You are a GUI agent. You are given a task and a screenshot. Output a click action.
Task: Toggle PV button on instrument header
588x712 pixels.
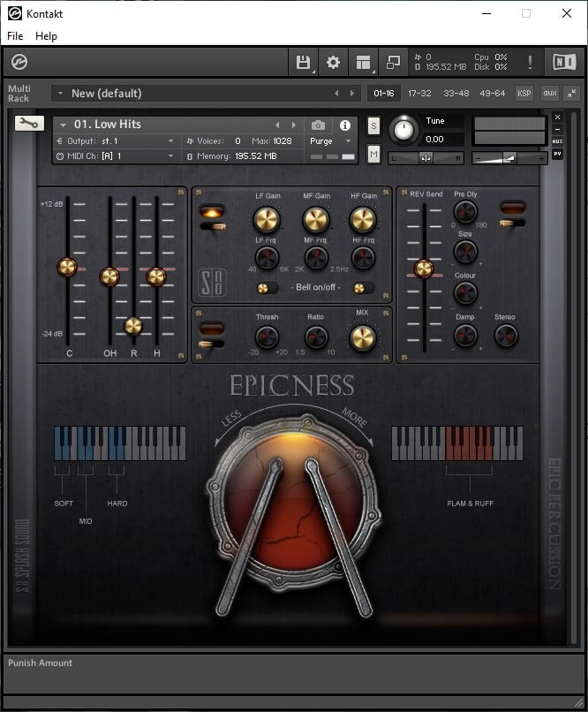(558, 154)
